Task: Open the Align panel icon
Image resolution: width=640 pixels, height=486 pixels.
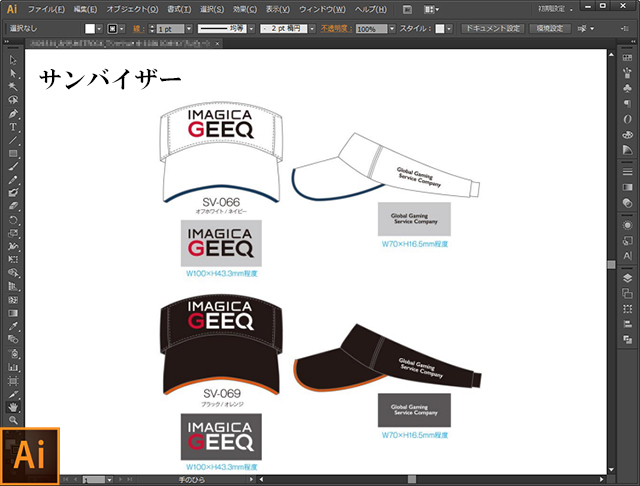Action: 627,324
